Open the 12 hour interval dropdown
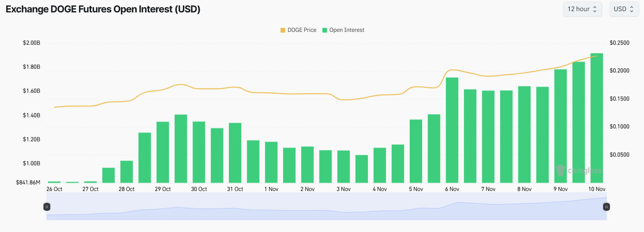The width and height of the screenshot is (644, 232). [x=582, y=9]
